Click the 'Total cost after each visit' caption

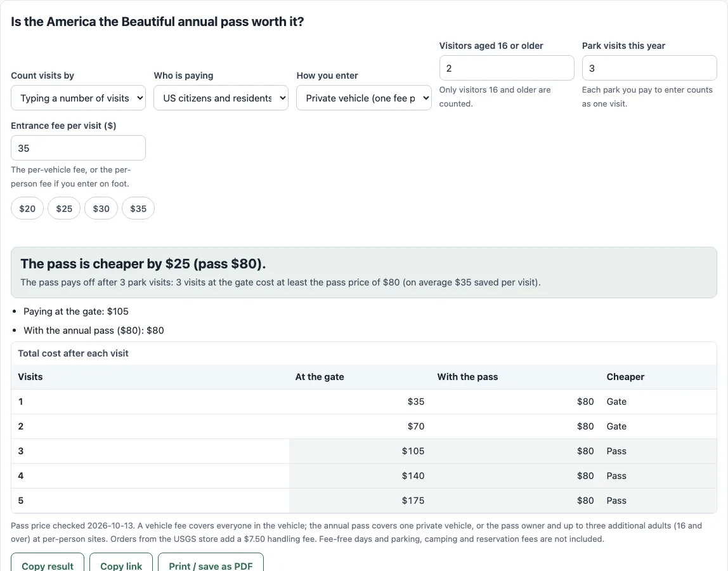point(74,353)
